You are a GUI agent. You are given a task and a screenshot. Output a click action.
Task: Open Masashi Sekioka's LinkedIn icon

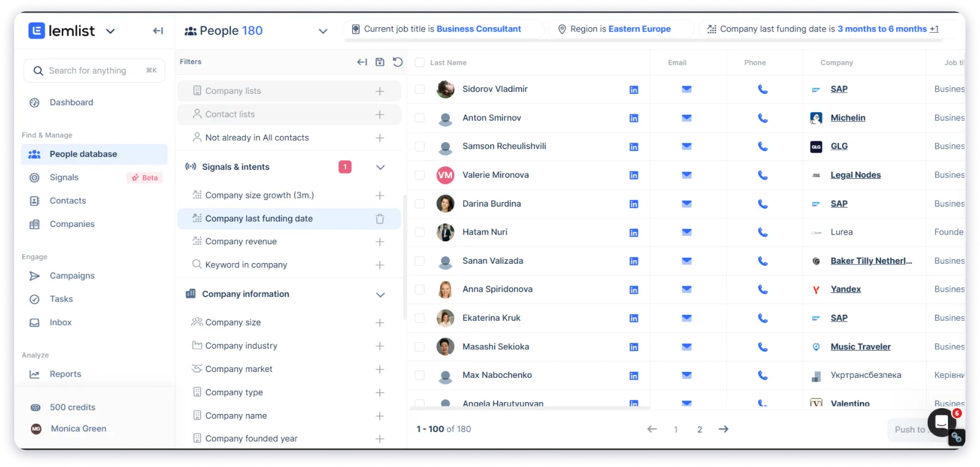pyautogui.click(x=634, y=347)
